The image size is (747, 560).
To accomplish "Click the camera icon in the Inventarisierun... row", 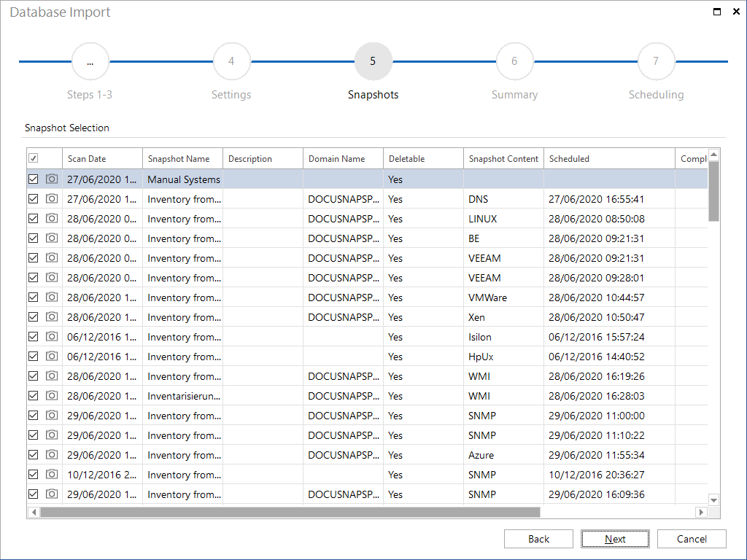I will click(x=52, y=396).
